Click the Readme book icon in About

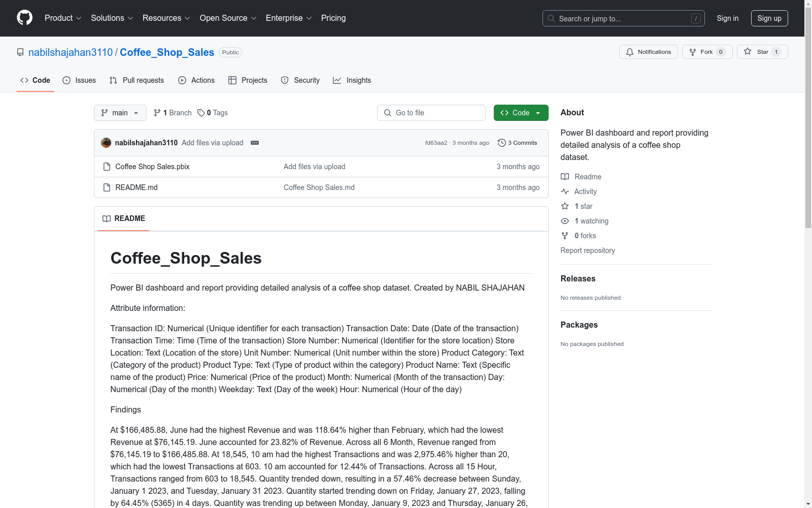pos(565,177)
